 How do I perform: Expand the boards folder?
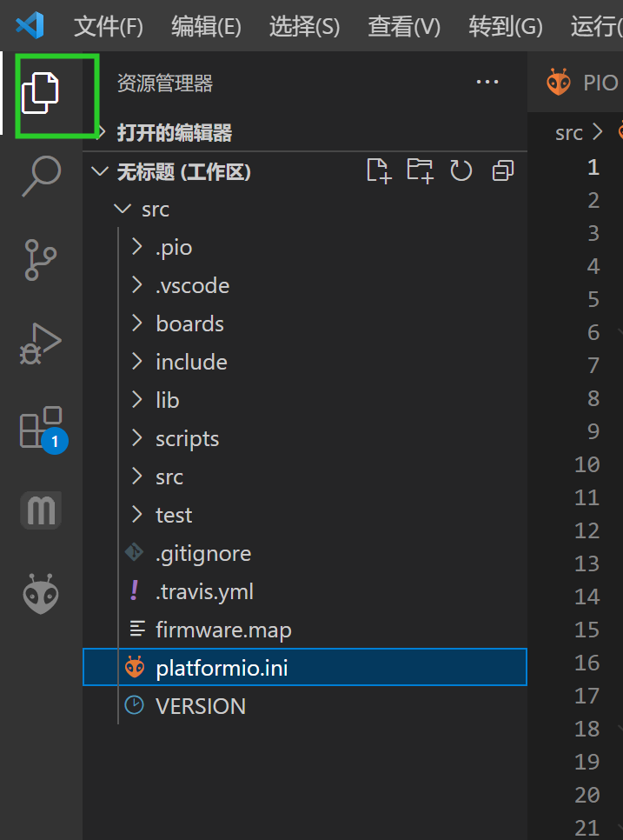[x=189, y=324]
